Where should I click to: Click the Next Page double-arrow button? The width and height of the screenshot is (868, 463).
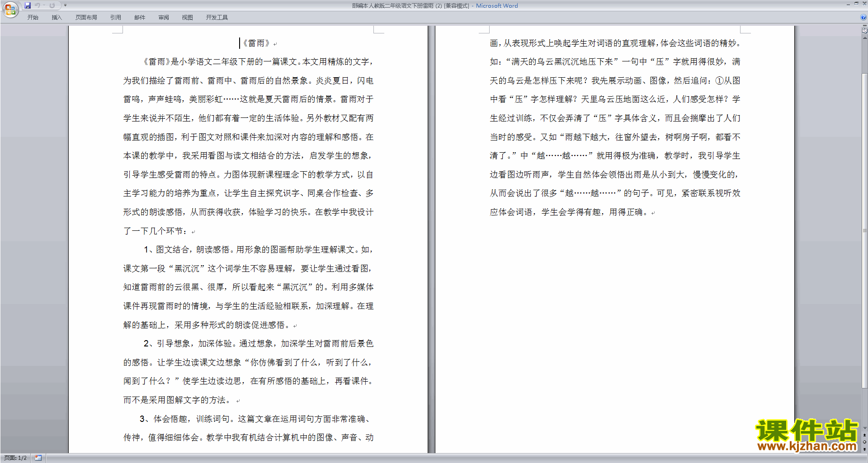(864, 449)
